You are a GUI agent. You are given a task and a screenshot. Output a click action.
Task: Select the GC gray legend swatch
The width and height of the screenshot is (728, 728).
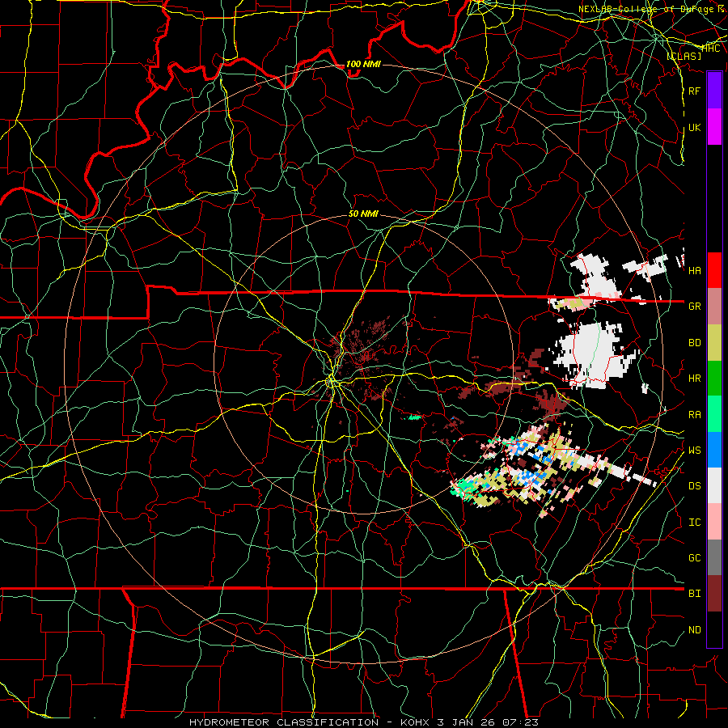[x=714, y=557]
